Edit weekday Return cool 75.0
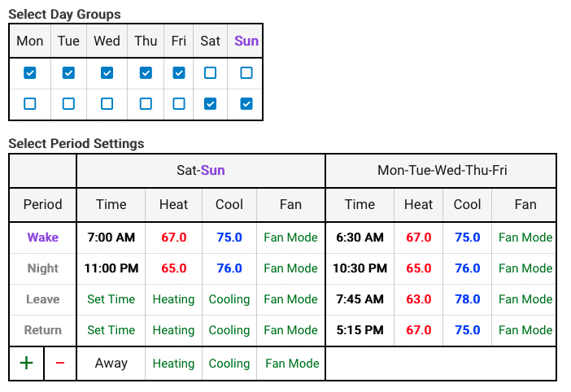Screen dimensions: 571x392 pos(467,330)
